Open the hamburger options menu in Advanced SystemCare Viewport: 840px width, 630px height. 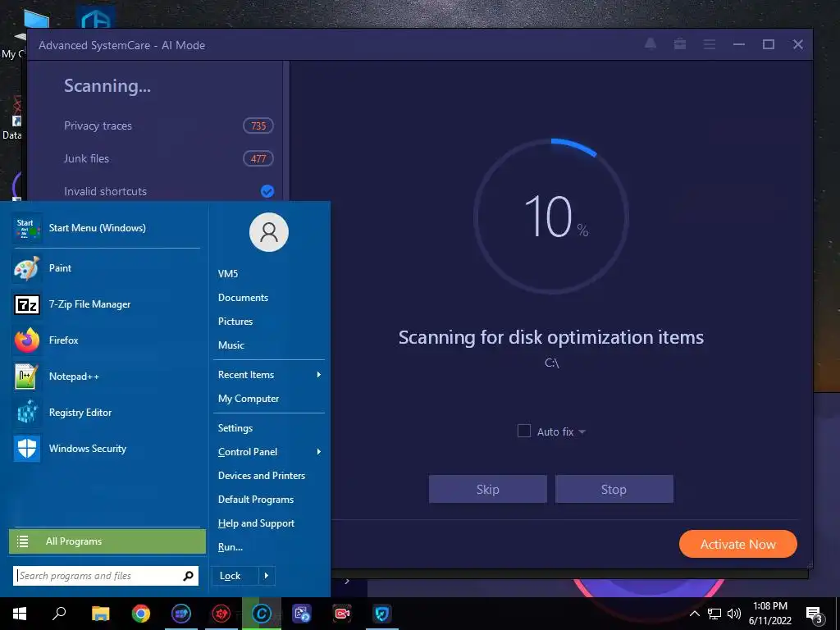pos(710,44)
